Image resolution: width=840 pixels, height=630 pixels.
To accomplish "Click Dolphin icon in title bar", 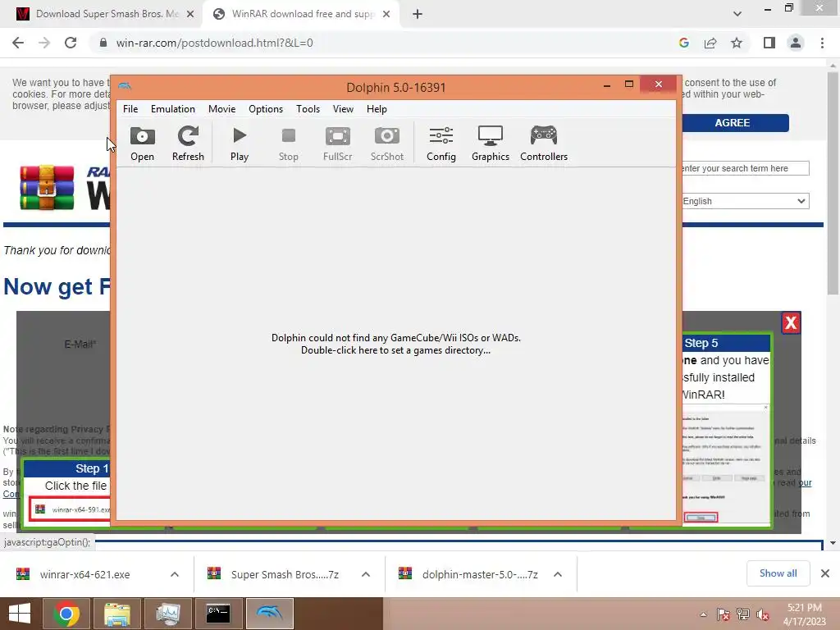I will 125,85.
